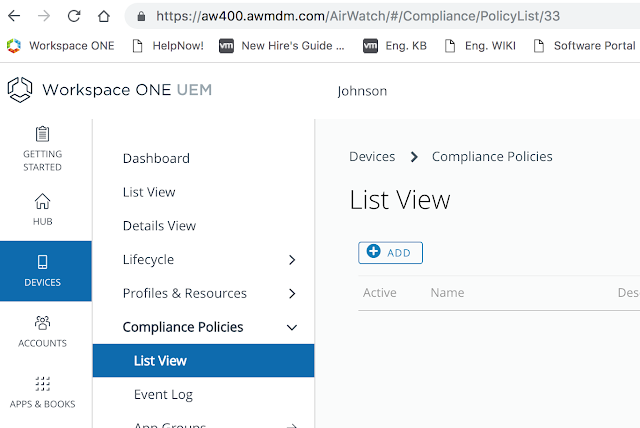Expand the Lifecycle submenu chevron
This screenshot has height=428, width=640.
(292, 260)
